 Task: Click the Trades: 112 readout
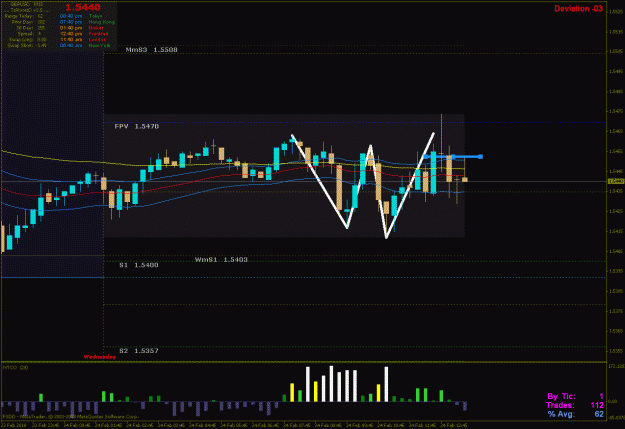pos(575,405)
